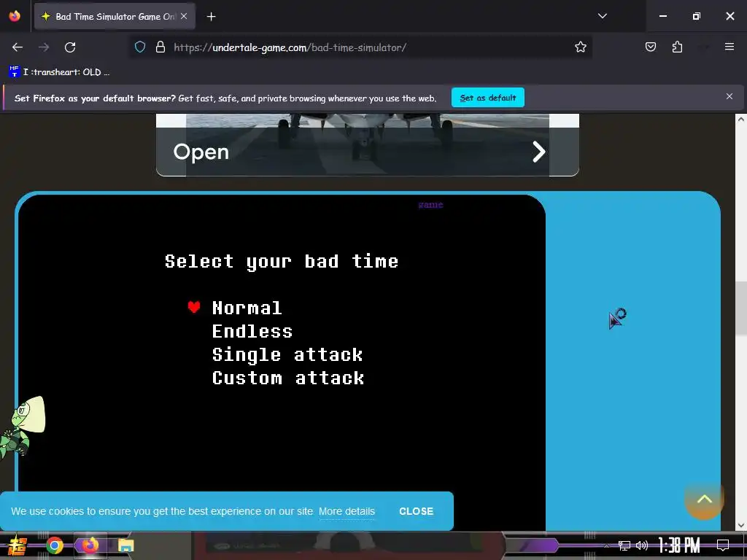This screenshot has height=560, width=747.
Task: Select Endless mode
Action: [252, 332]
